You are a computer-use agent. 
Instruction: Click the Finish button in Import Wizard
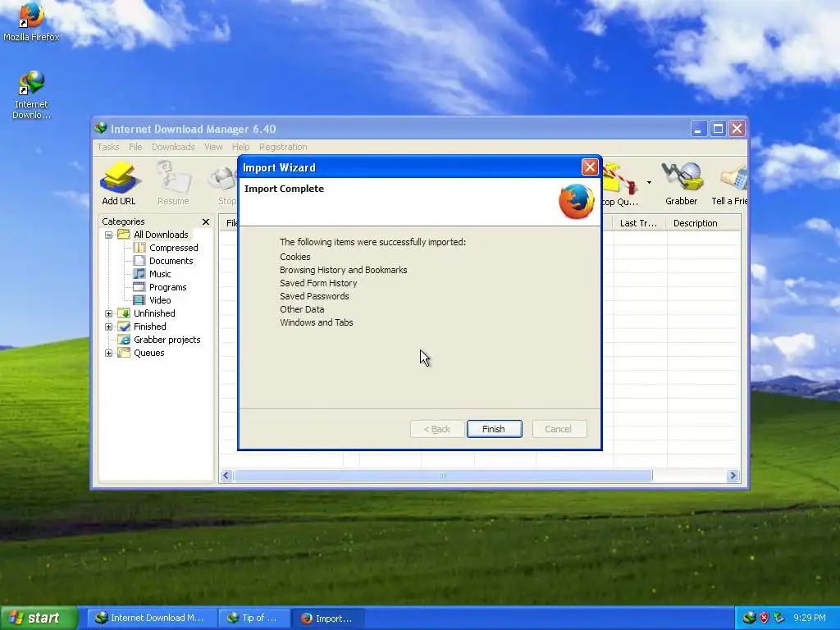pyautogui.click(x=494, y=429)
